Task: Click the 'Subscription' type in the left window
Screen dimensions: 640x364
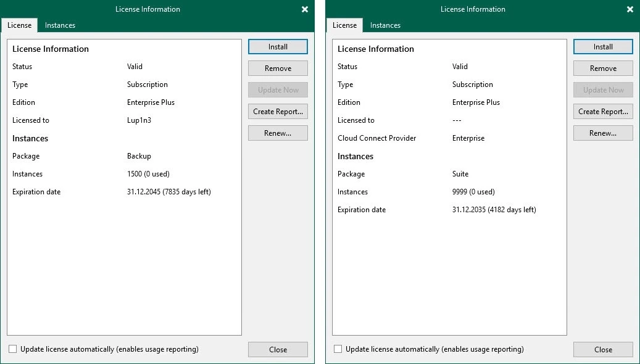Action: click(148, 85)
